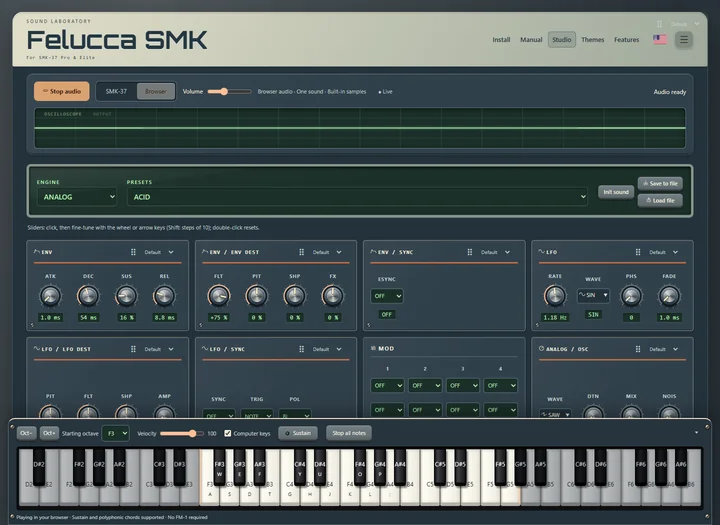Click the PIT knob in ENV DEST

257,296
